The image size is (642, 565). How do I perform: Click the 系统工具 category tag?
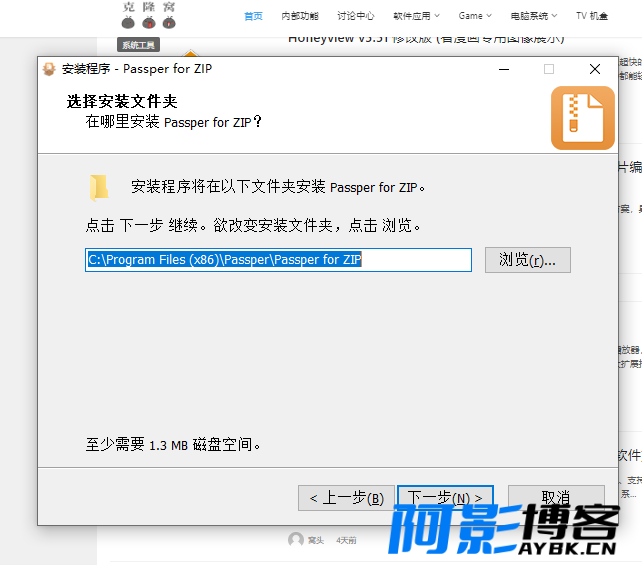tap(138, 45)
